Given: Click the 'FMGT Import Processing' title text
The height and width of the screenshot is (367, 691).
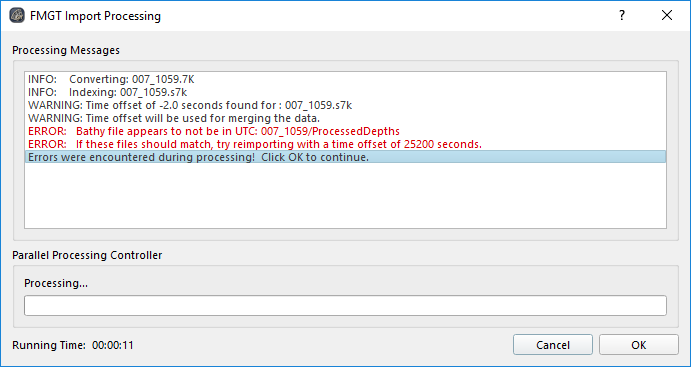Looking at the screenshot, I should click(x=95, y=16).
